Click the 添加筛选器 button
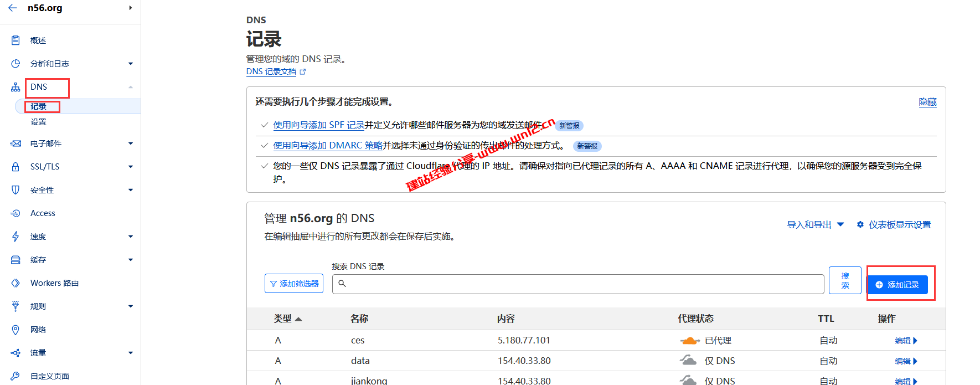The image size is (980, 385). (x=294, y=284)
